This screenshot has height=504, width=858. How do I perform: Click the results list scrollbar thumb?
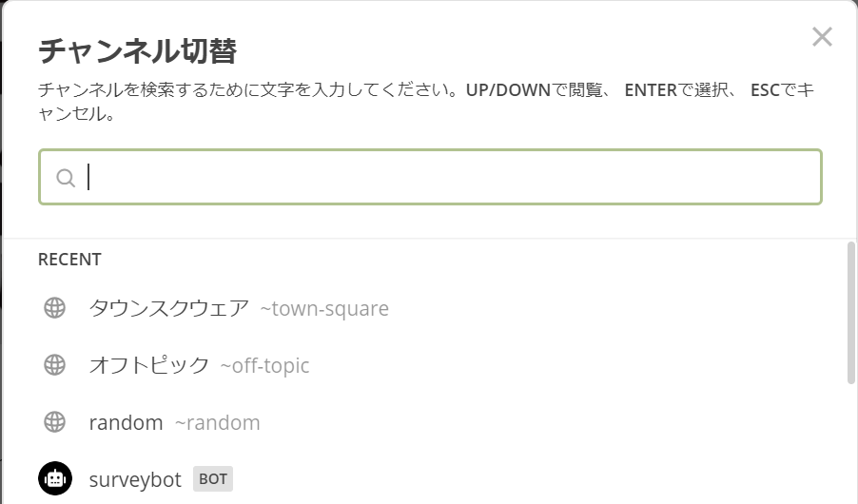tap(851, 313)
